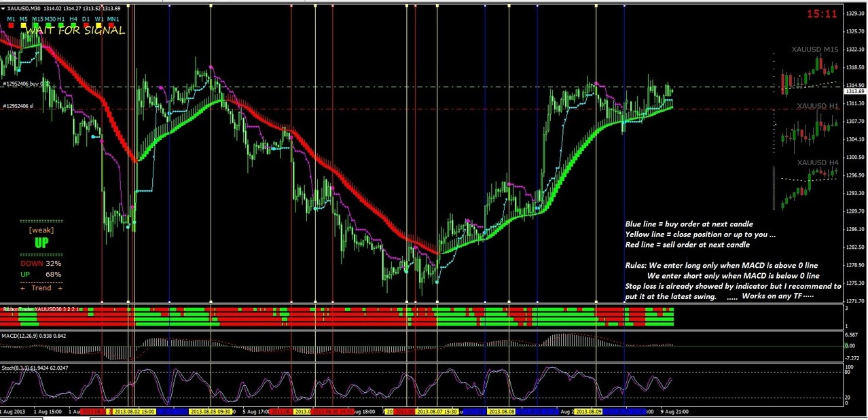Click the 'Blue line = buy order' rule text
The image size is (868, 420).
[x=689, y=224]
